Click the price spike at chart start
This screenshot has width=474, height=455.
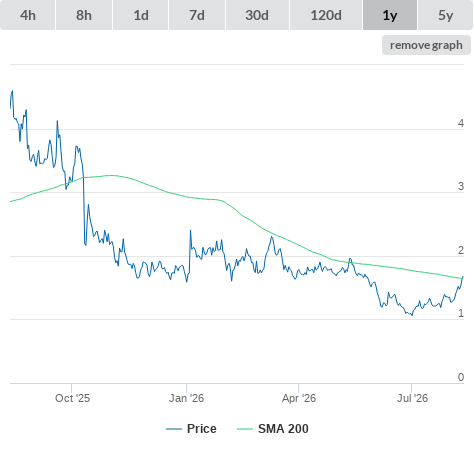pyautogui.click(x=12, y=91)
